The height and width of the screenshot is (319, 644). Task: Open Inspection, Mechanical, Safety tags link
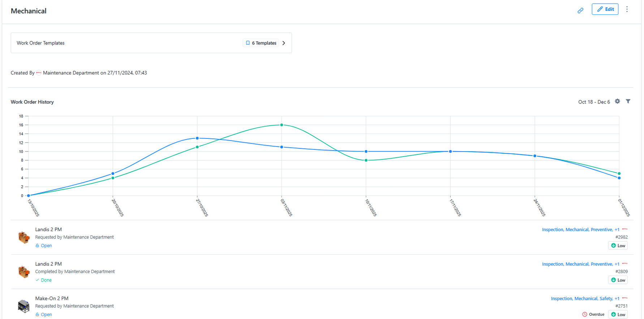[x=585, y=298]
